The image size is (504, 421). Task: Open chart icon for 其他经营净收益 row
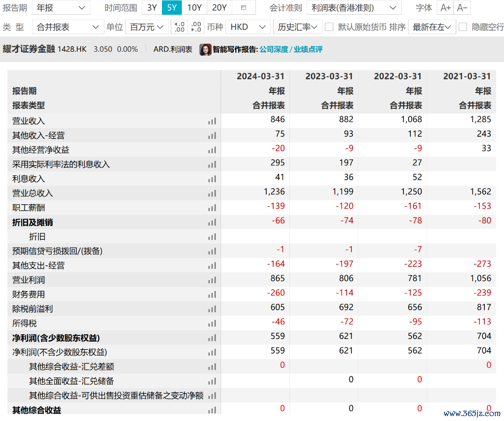click(212, 150)
